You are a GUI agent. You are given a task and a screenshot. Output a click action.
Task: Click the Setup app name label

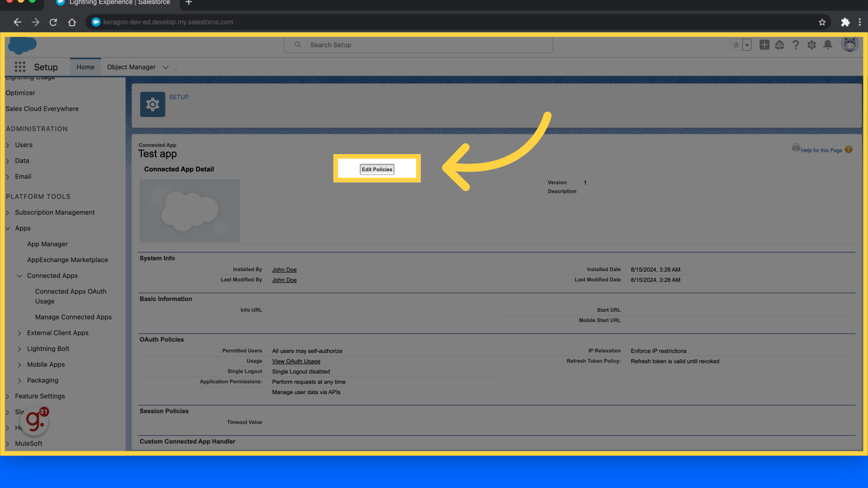(x=46, y=67)
